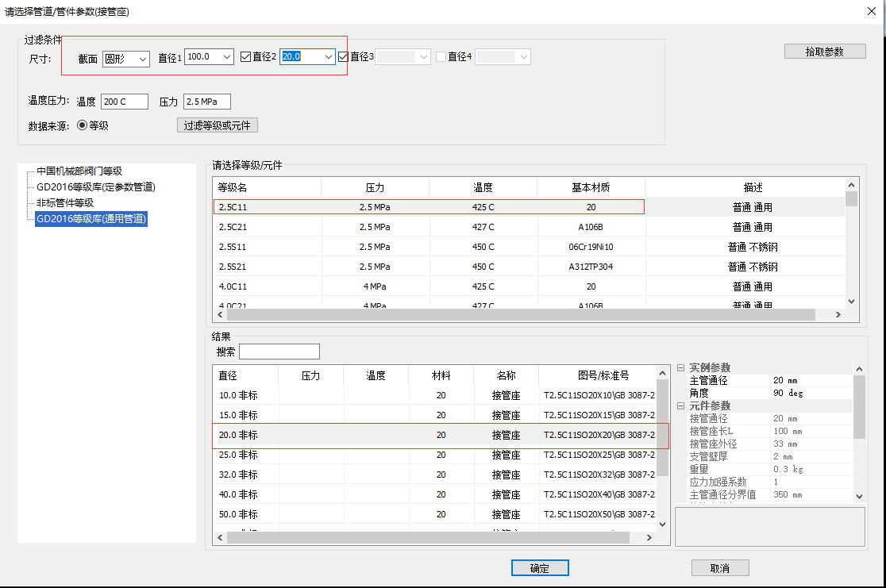The height and width of the screenshot is (588, 886).
Task: Confirm with the 确定 button
Action: tap(539, 568)
